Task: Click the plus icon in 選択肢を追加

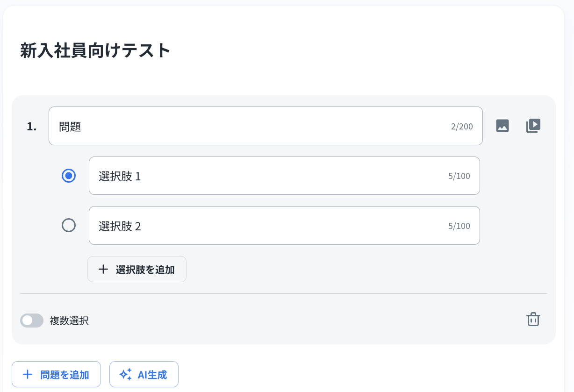Action: 103,269
